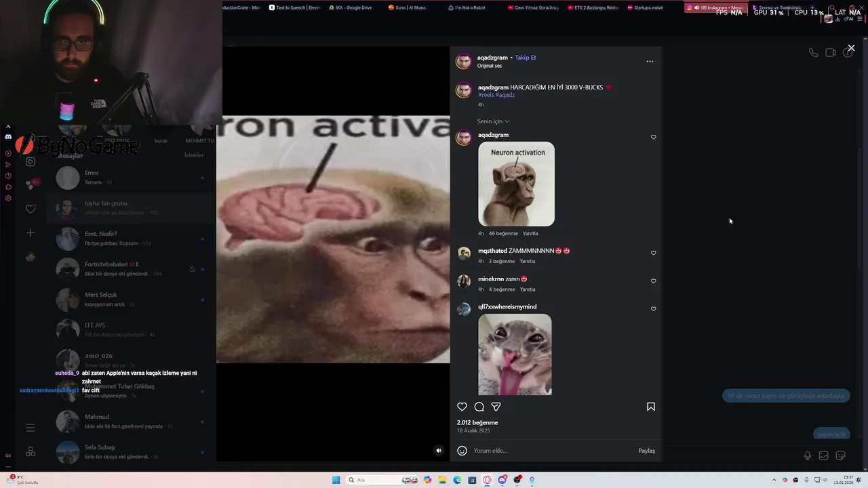
Task: Click the Paylaş button to post a comment
Action: pyautogui.click(x=646, y=451)
